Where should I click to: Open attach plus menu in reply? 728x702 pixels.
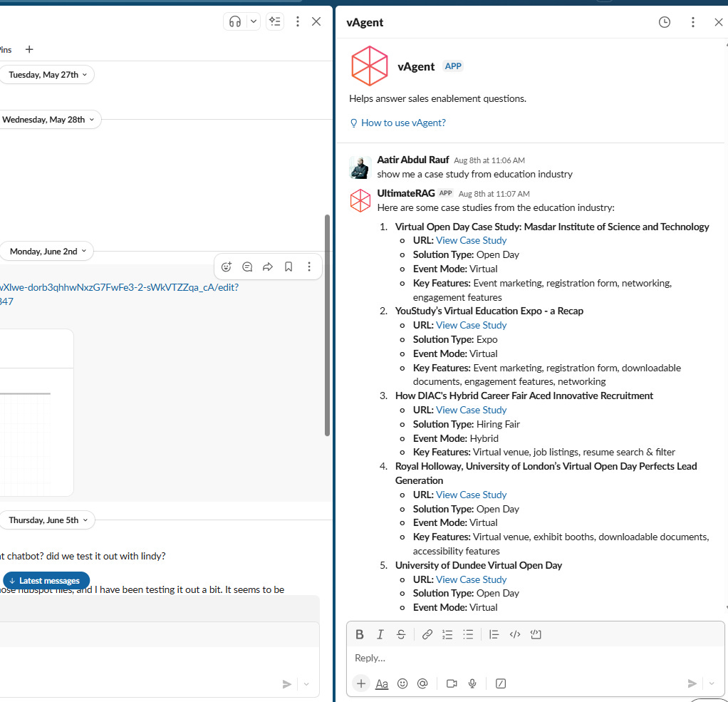coord(361,683)
